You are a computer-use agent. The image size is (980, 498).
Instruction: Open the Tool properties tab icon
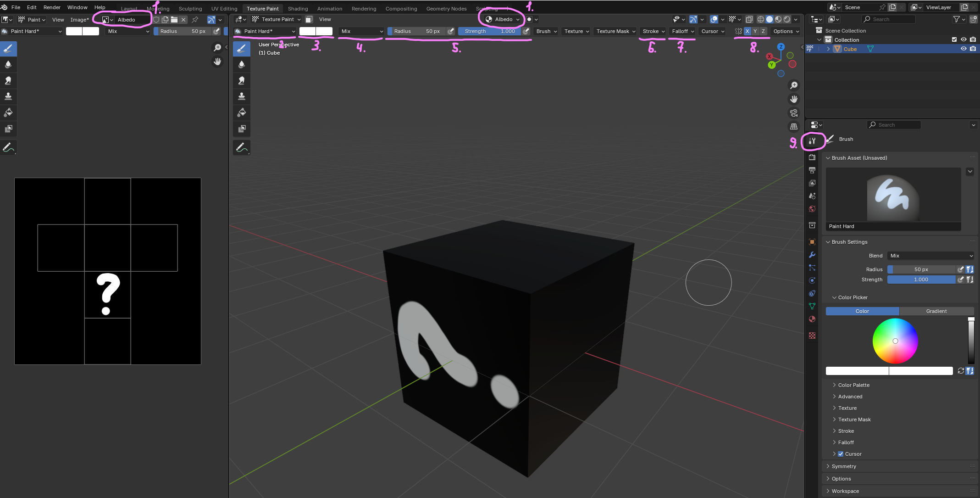[812, 141]
